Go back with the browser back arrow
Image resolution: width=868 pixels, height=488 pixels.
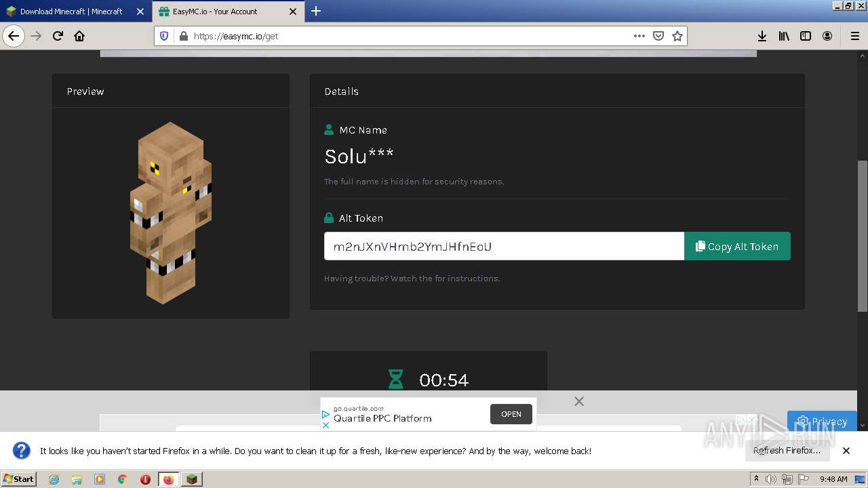(x=14, y=36)
